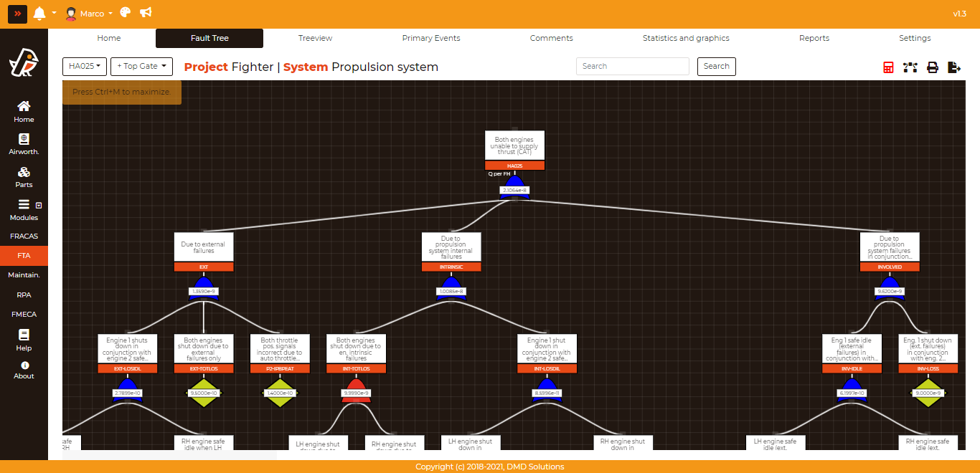Click the tree layout nodes icon

[x=910, y=67]
